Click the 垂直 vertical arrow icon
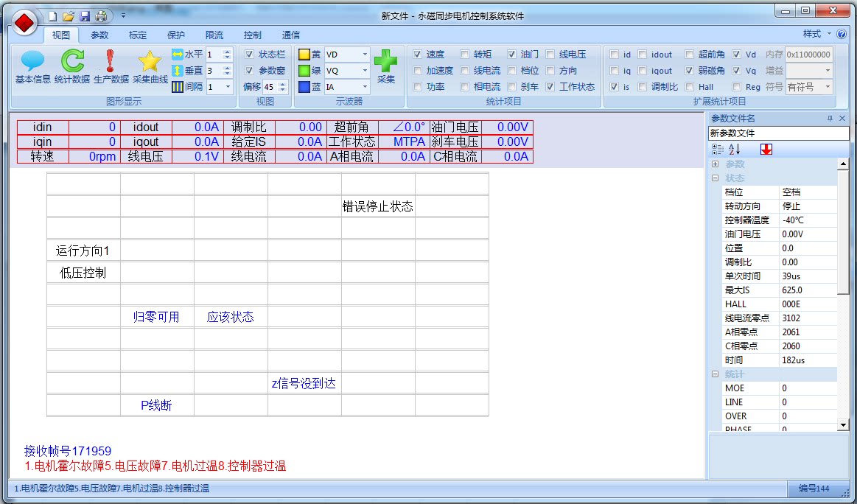Image resolution: width=857 pixels, height=504 pixels. (x=177, y=71)
